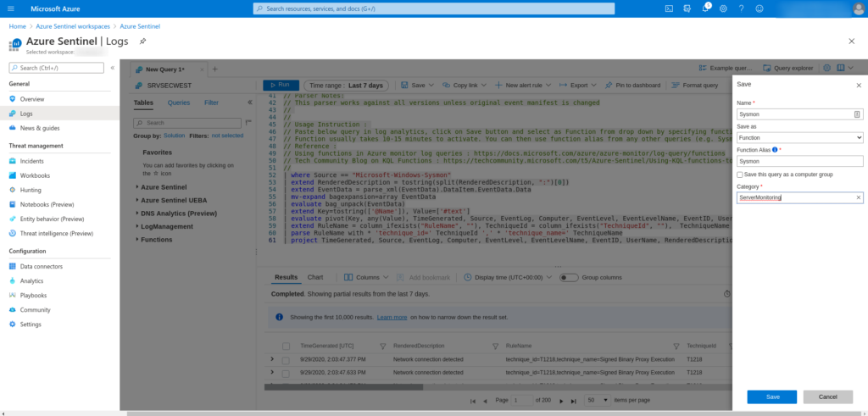
Task: Click the blue Save button in Save panel
Action: [771, 397]
